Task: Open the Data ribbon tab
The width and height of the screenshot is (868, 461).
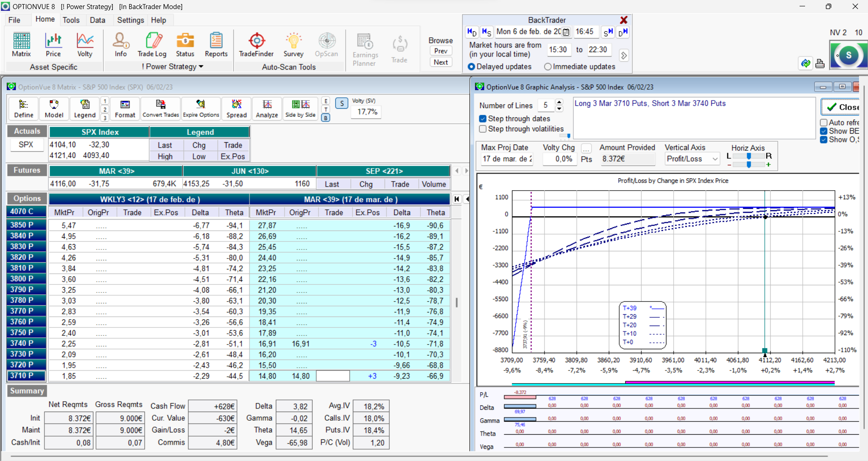Action: 97,20
